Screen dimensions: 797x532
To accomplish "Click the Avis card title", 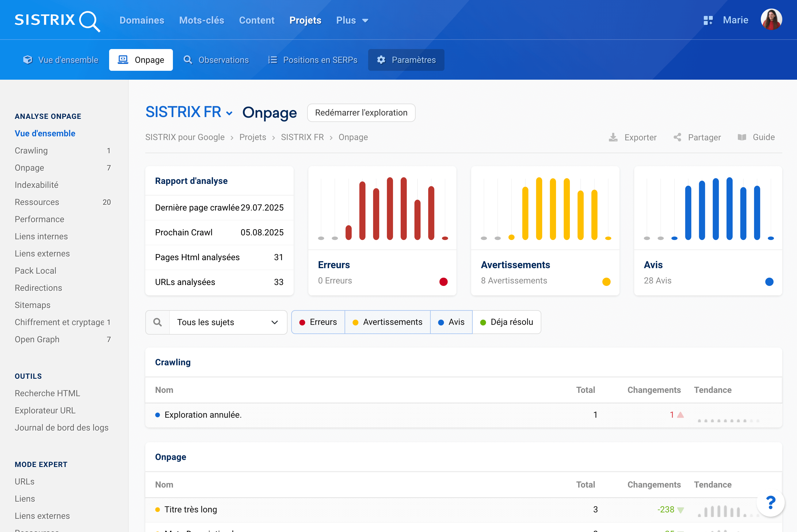I will coord(653,265).
